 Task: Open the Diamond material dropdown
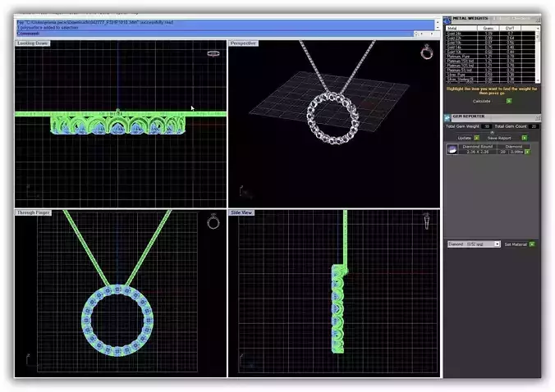497,244
